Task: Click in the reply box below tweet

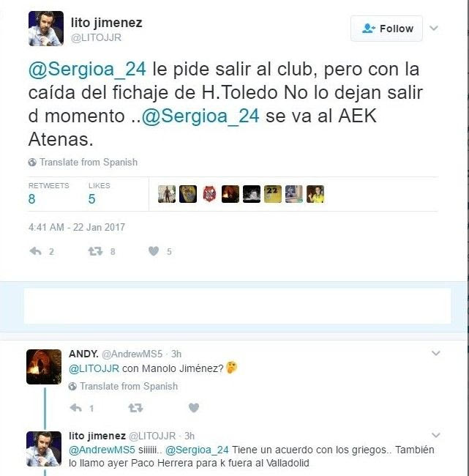Action: (x=237, y=305)
